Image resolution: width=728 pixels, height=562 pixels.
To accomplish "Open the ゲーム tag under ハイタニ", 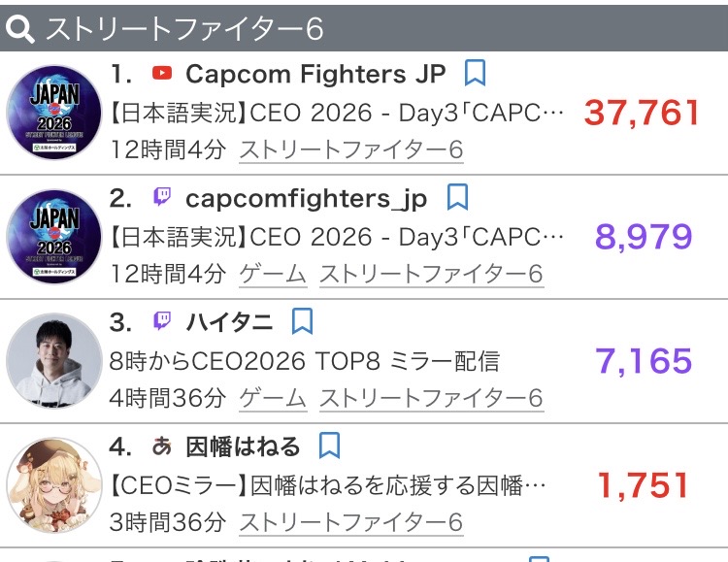I will click(x=273, y=398).
